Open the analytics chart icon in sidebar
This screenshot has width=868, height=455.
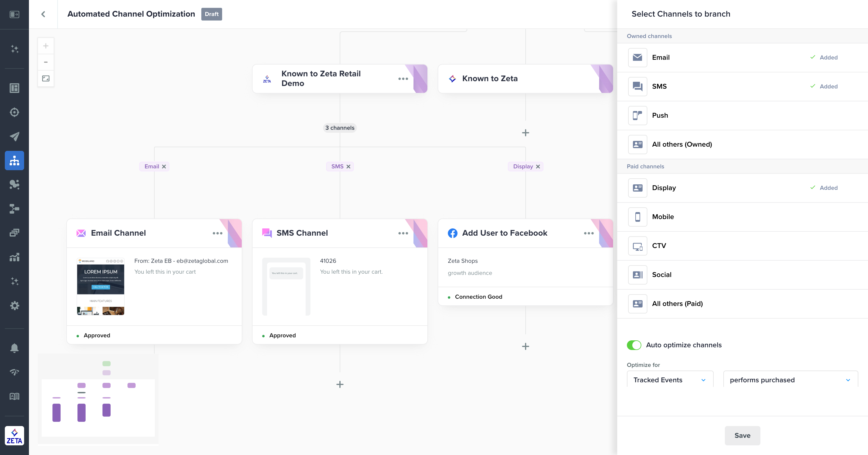pos(14,257)
